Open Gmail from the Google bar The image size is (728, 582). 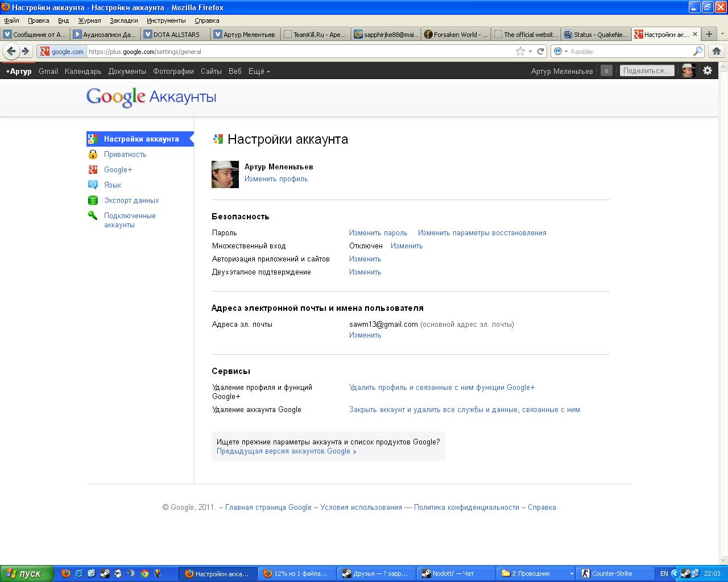pos(48,71)
